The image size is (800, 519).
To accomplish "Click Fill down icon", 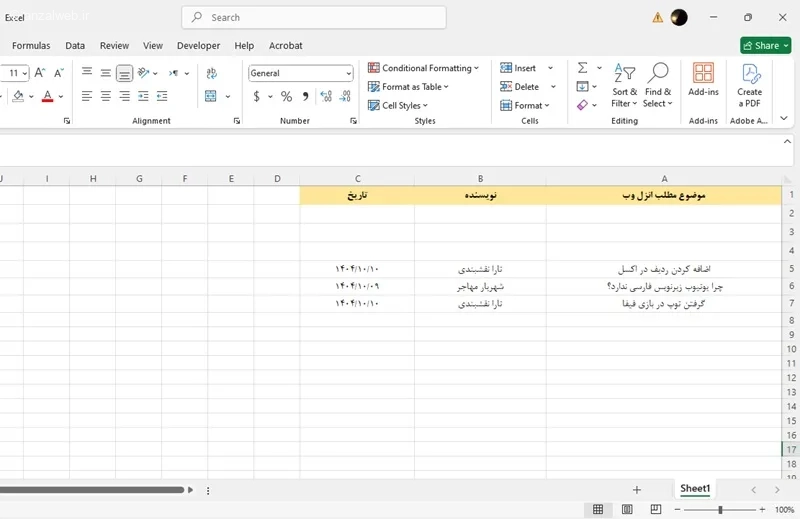I will tap(582, 86).
